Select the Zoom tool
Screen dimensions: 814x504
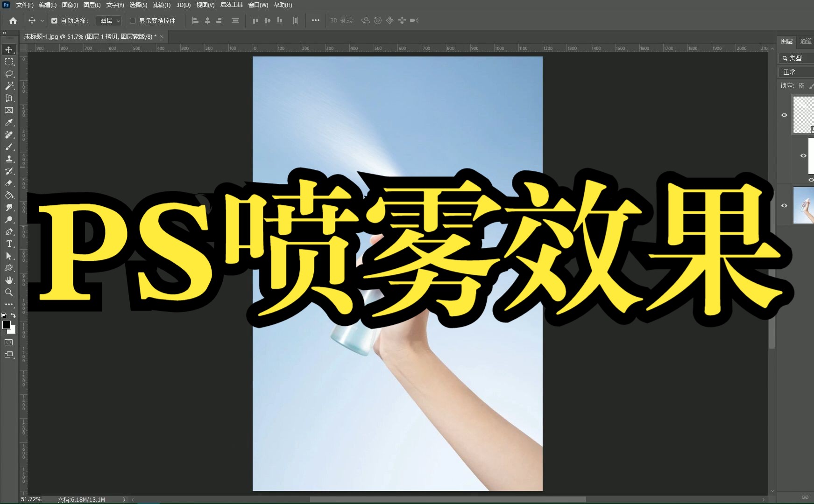coord(9,293)
